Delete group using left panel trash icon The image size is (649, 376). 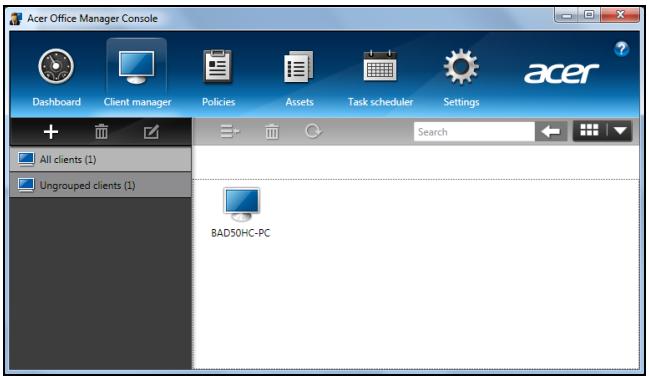[x=101, y=132]
